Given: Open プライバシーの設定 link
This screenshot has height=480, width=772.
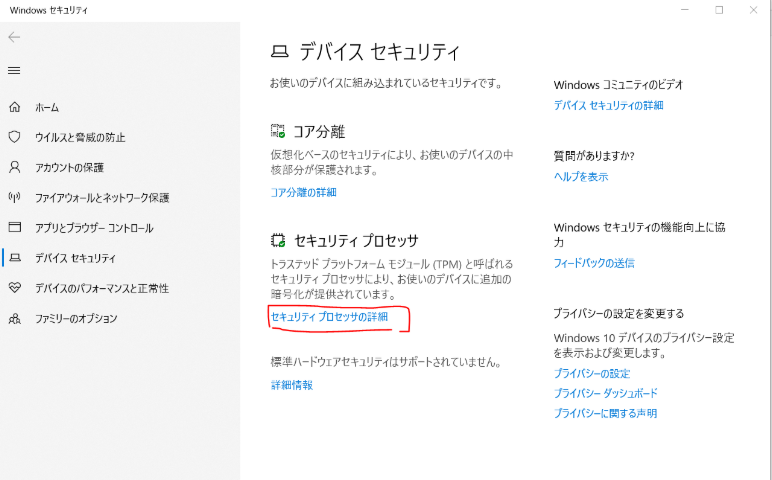Looking at the screenshot, I should [592, 373].
